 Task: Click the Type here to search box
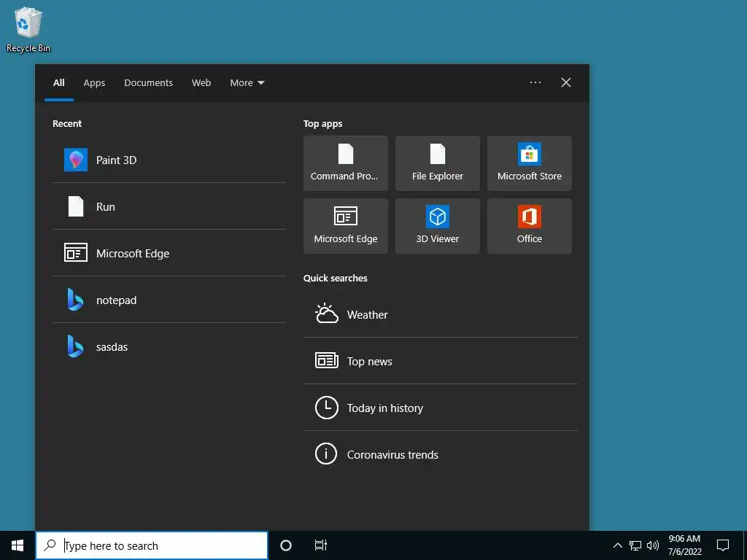(x=152, y=545)
